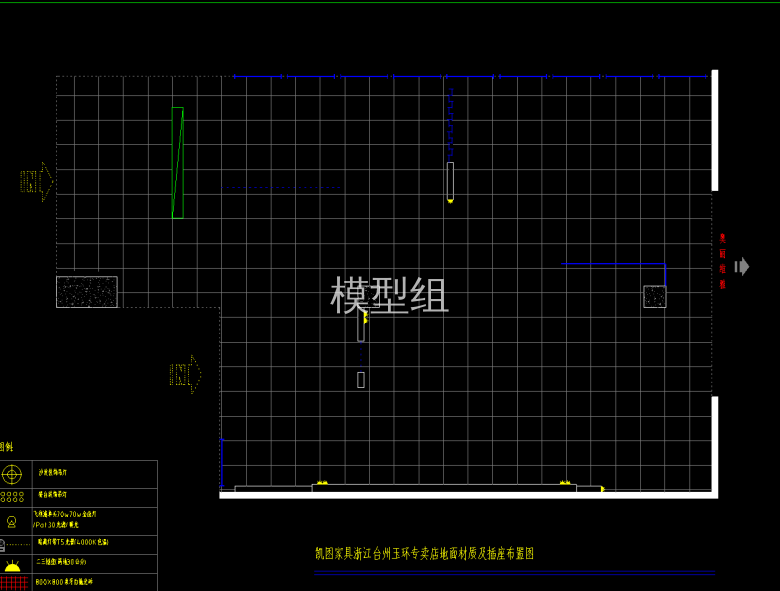Select the gray arrow at right side
Screen dimensions: 780x591
741,266
